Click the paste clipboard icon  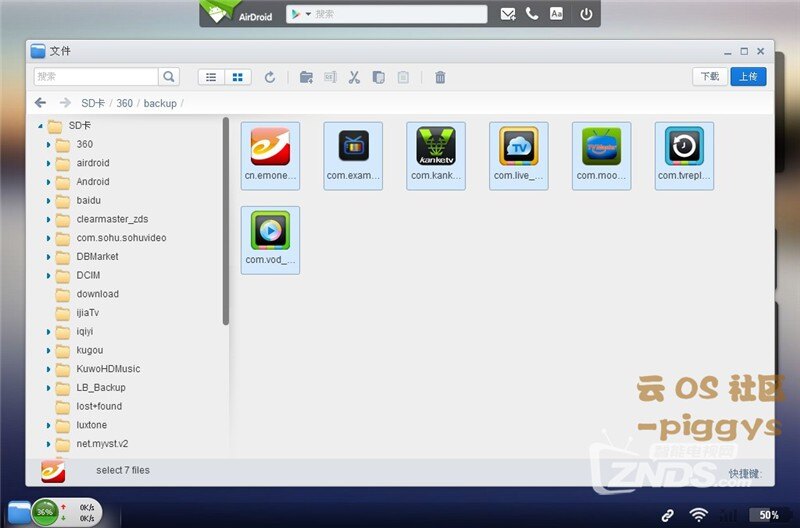click(403, 77)
